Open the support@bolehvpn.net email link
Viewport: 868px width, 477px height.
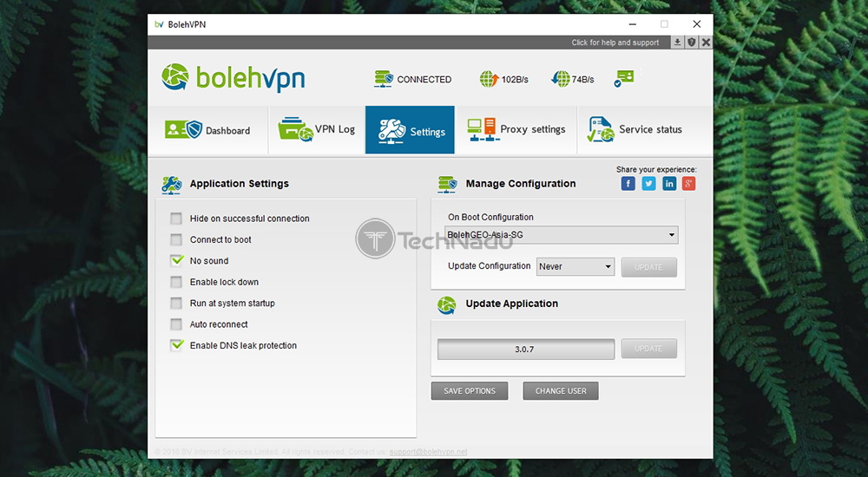tap(428, 452)
